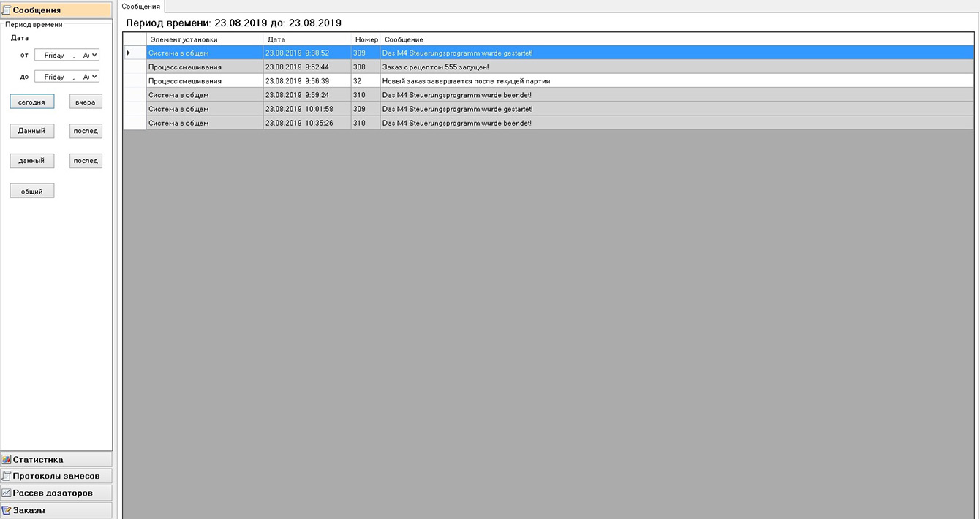Open Статистика via its chart icon

7,460
